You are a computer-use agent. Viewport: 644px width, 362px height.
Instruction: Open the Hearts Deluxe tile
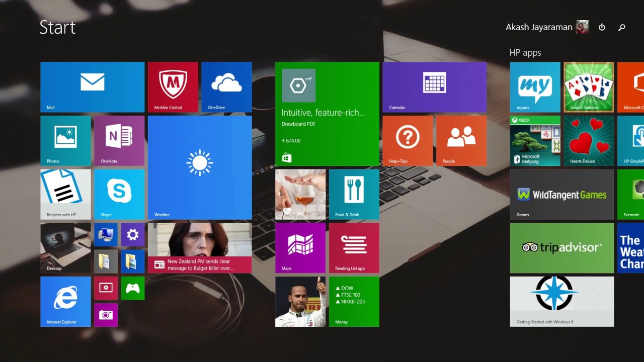(x=589, y=141)
